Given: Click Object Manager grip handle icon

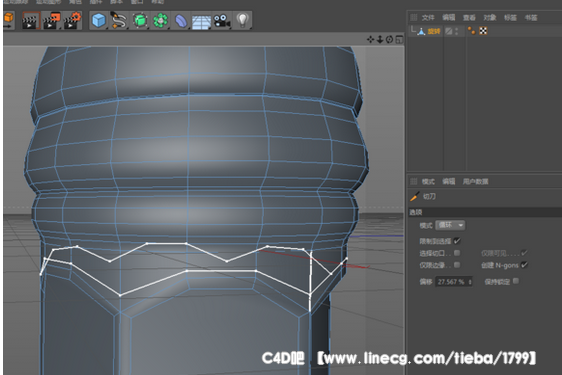Looking at the screenshot, I should tap(413, 17).
